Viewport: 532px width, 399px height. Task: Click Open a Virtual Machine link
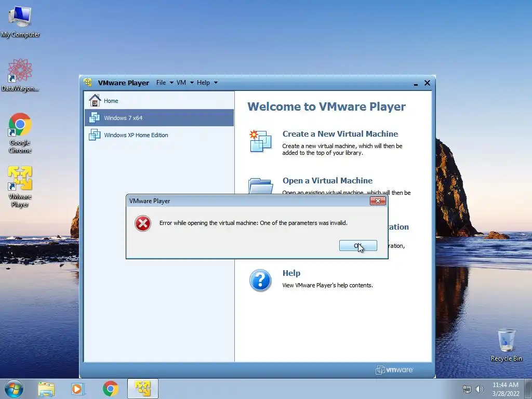point(327,180)
